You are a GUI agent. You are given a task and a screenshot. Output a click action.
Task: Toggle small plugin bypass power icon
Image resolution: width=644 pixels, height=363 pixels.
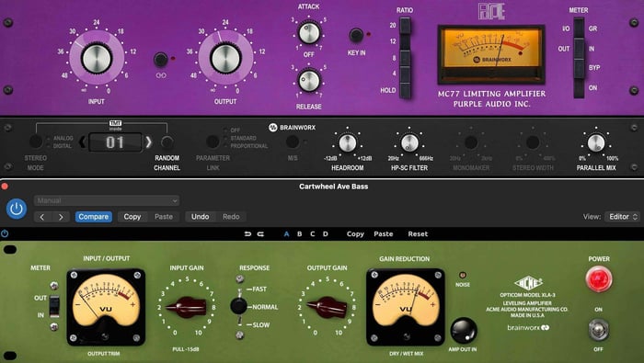(x=5, y=233)
